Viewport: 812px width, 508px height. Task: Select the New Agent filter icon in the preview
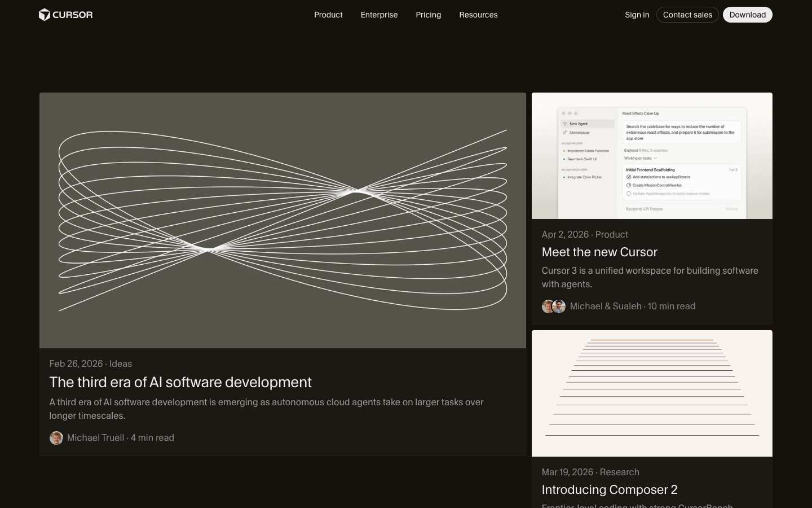[565, 124]
